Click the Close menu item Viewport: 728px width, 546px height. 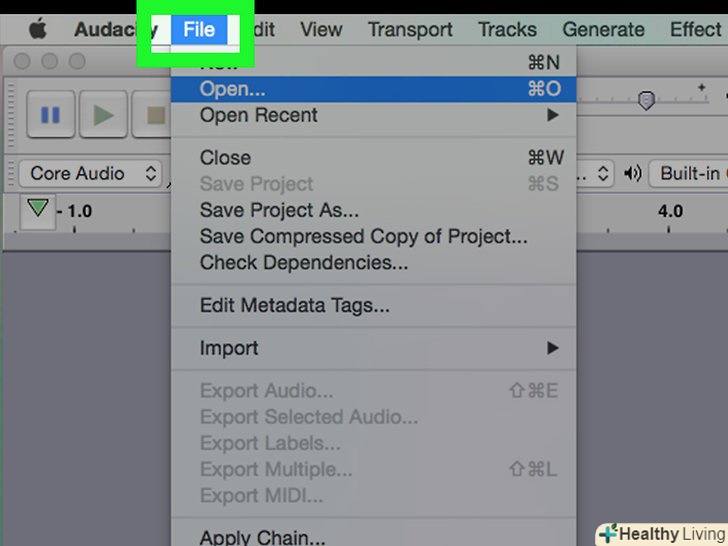pyautogui.click(x=226, y=158)
